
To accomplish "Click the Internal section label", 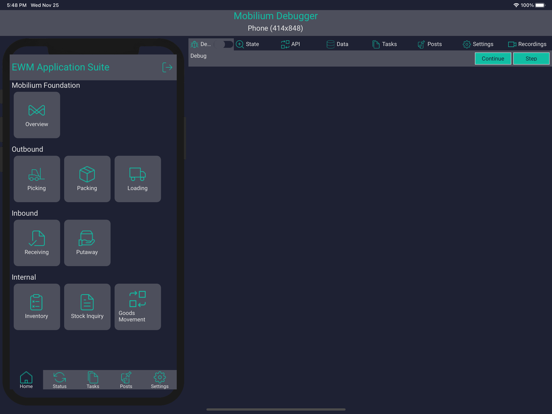I will coord(24,277).
